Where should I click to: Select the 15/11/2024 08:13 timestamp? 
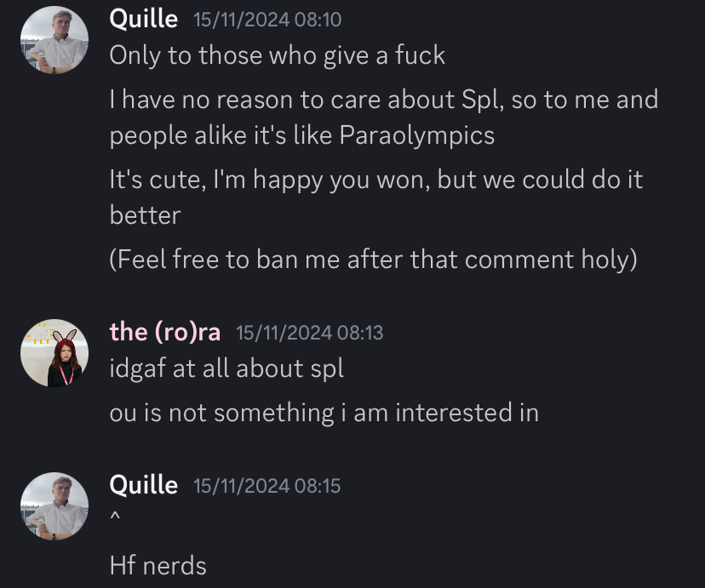[x=309, y=333]
